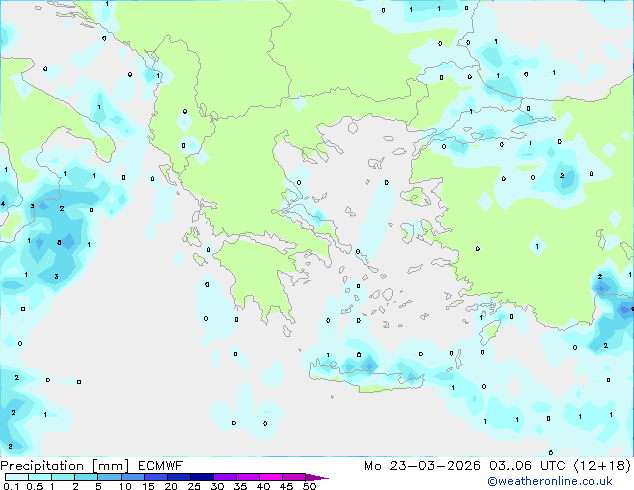Select the 15–20 mm legend swatch

[155, 477]
